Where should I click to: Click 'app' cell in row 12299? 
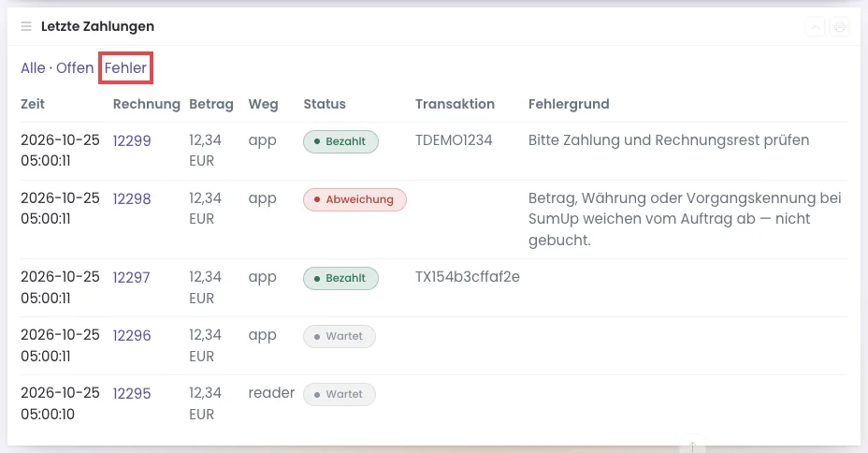pos(263,140)
